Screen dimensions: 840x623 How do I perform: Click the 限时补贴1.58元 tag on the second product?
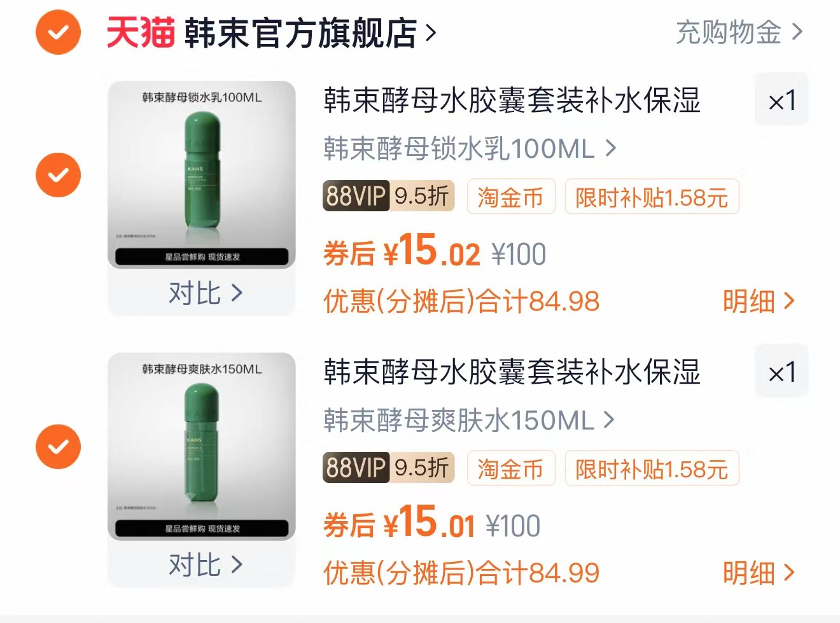[651, 468]
